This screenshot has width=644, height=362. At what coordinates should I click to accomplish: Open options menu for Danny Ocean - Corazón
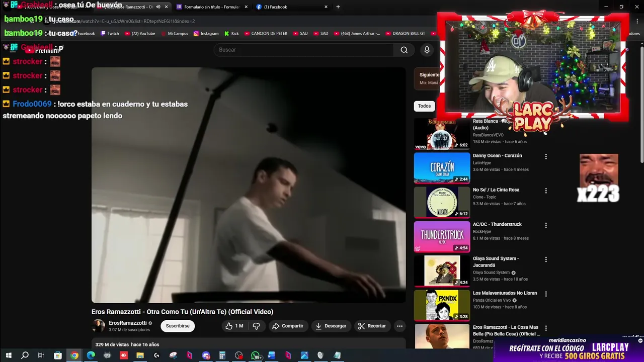(545, 156)
